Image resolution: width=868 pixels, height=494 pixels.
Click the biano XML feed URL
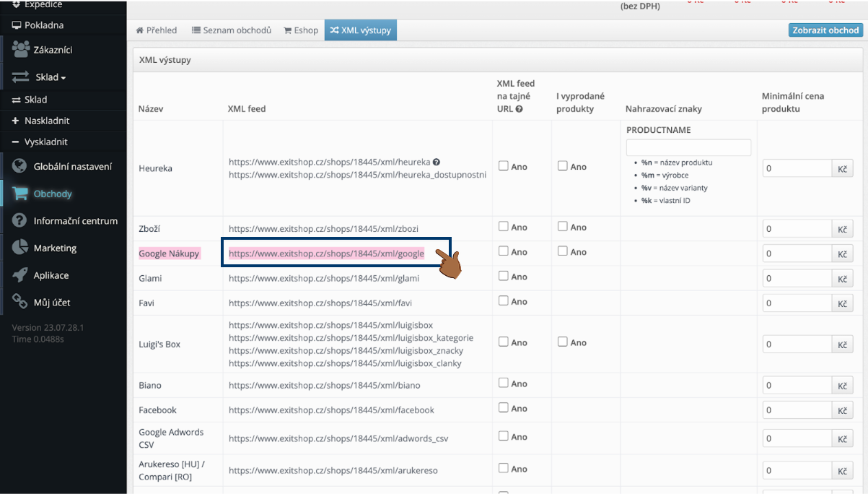tap(324, 386)
